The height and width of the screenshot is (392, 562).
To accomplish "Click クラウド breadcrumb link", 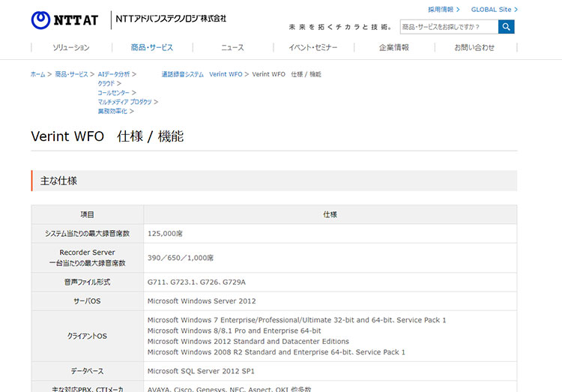I will pyautogui.click(x=106, y=83).
